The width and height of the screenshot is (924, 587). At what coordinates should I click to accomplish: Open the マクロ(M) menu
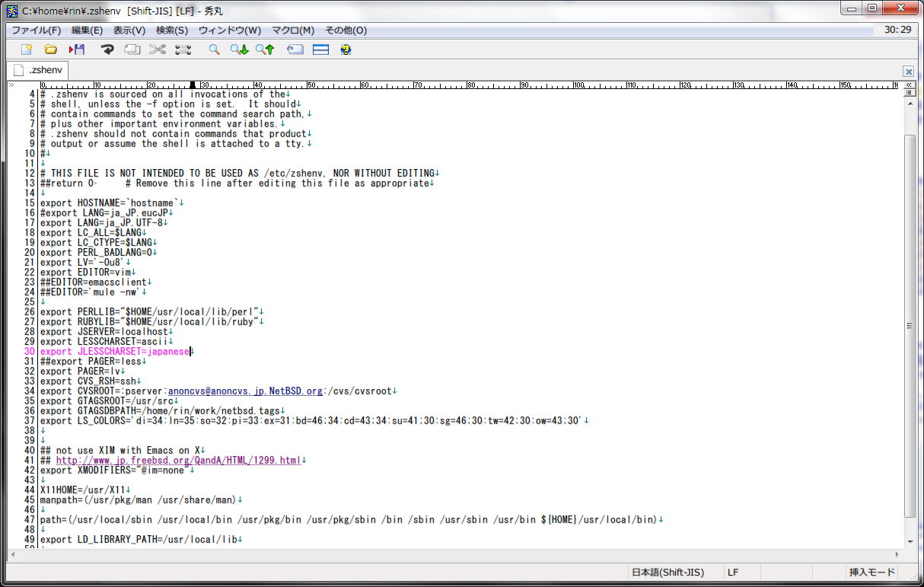coord(293,30)
